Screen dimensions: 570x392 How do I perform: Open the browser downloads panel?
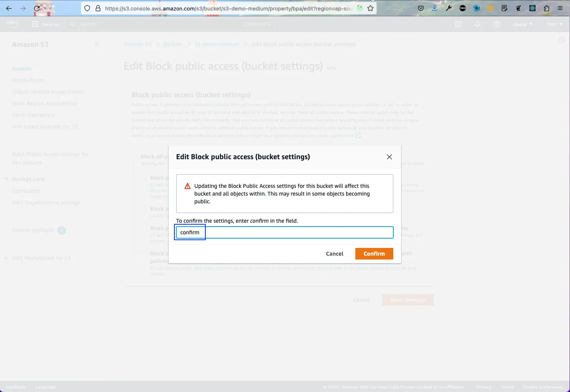435,8
